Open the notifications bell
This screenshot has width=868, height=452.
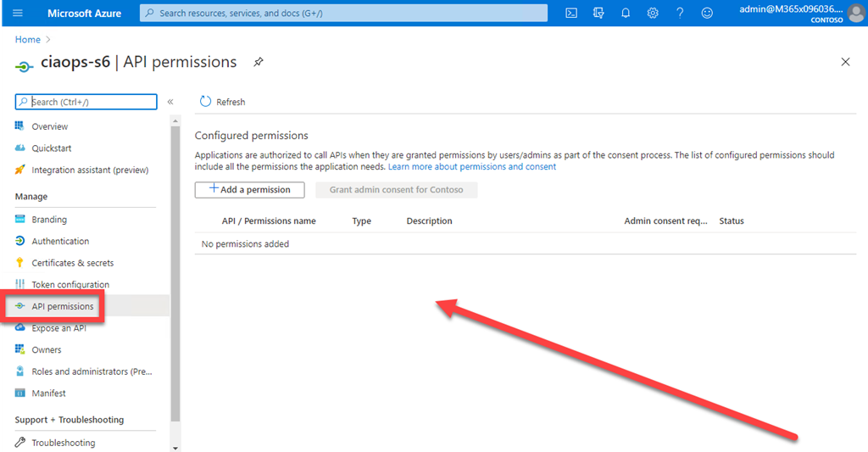tap(626, 13)
